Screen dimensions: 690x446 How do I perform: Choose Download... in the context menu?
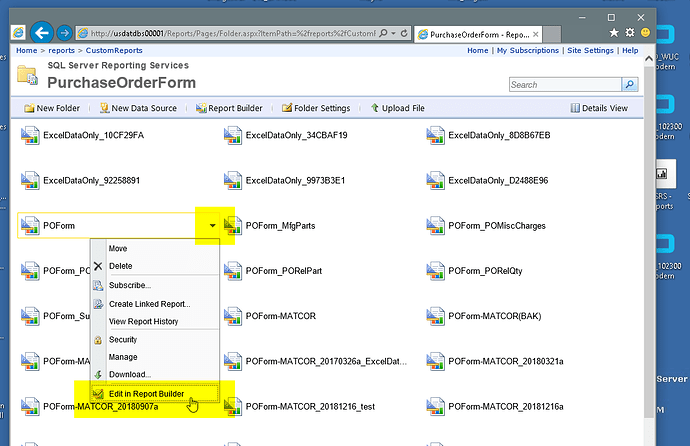click(x=154, y=374)
